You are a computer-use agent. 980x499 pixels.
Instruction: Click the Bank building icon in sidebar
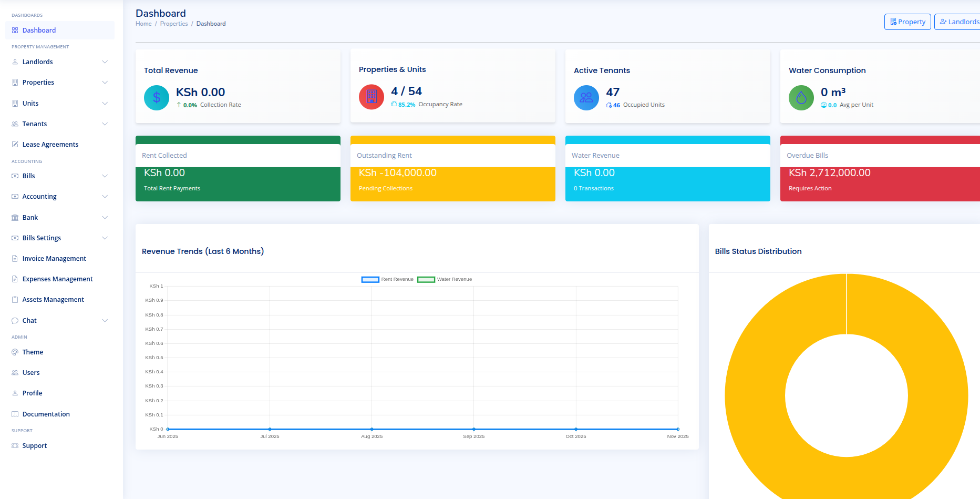coord(15,218)
